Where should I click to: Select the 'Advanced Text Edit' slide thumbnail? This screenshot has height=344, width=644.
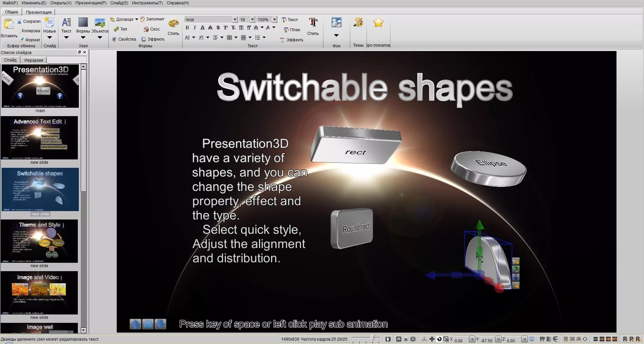click(40, 138)
